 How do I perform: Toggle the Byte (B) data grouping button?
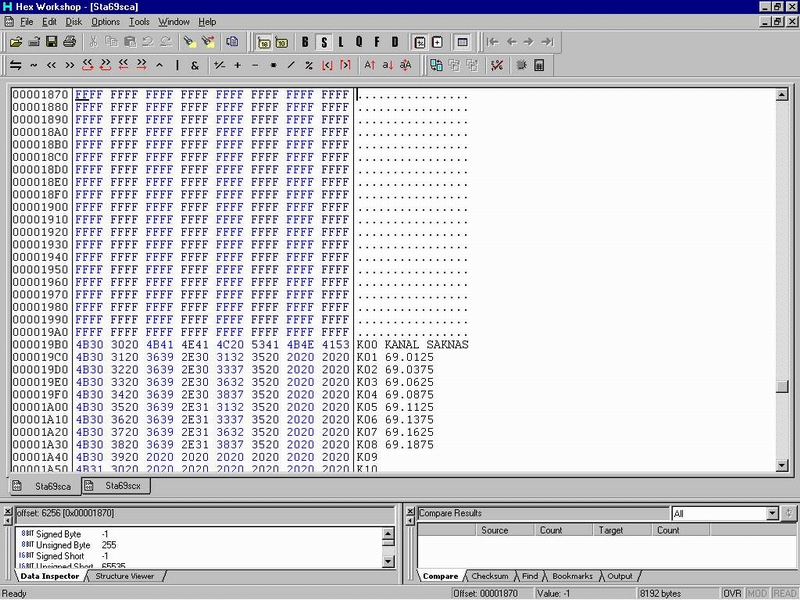point(305,42)
